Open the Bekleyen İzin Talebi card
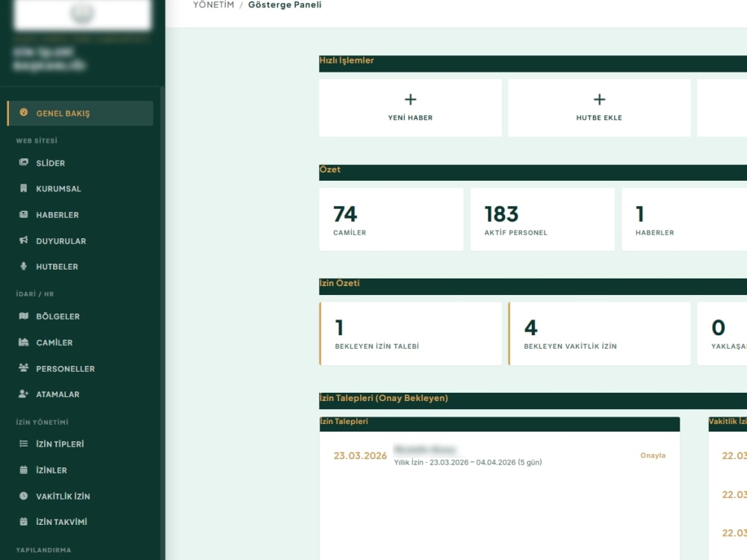This screenshot has height=560, width=747. [410, 333]
